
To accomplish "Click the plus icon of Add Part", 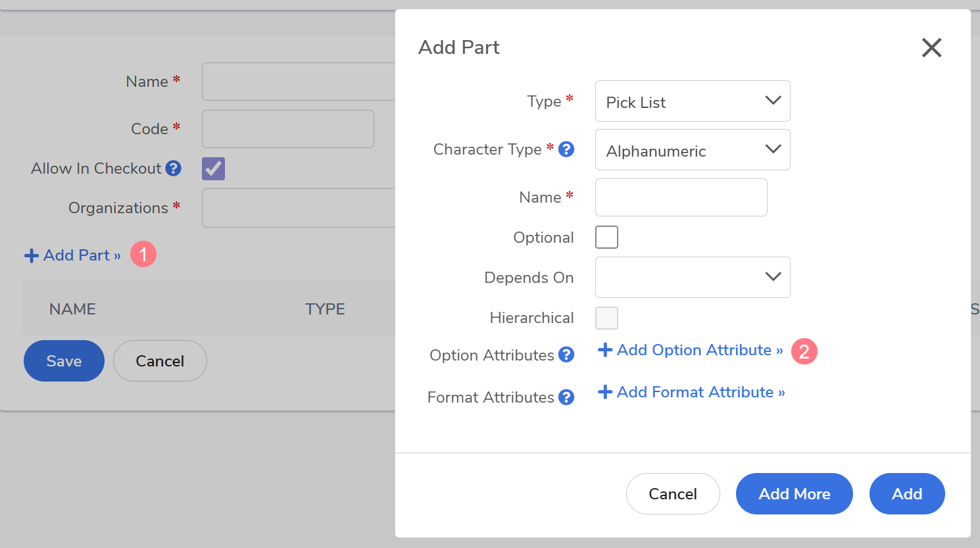I will coord(32,256).
